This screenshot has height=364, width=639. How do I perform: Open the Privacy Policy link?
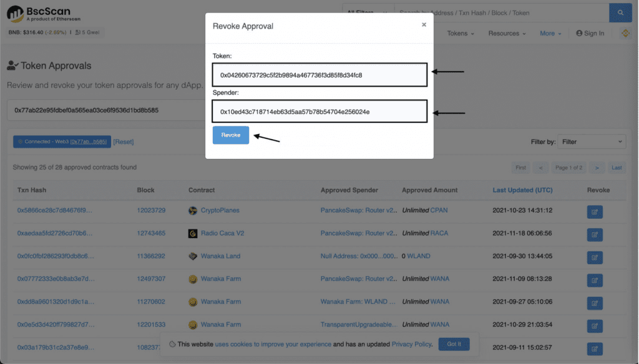tap(411, 344)
